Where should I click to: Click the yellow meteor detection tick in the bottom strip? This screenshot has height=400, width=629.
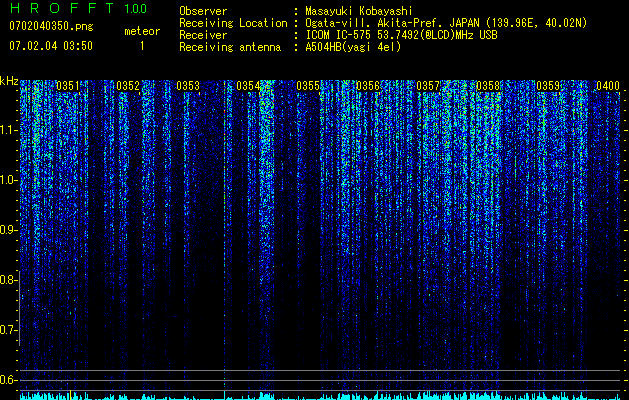70,395
